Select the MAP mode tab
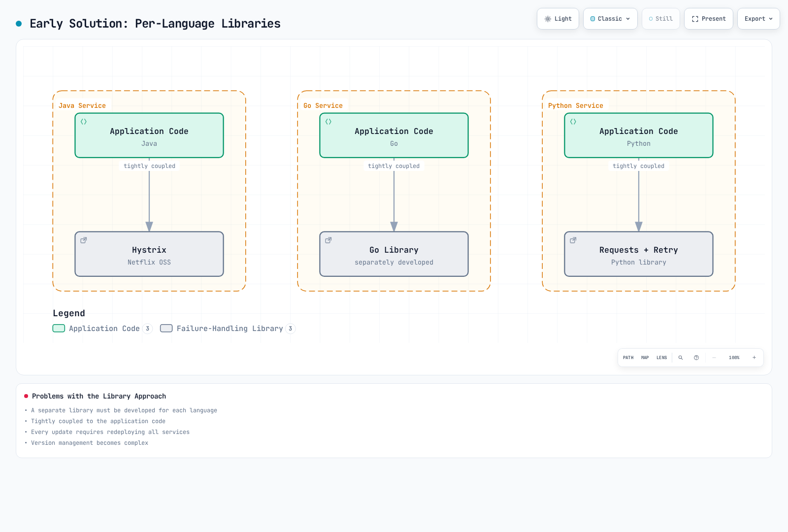This screenshot has width=788, height=532. [x=645, y=358]
